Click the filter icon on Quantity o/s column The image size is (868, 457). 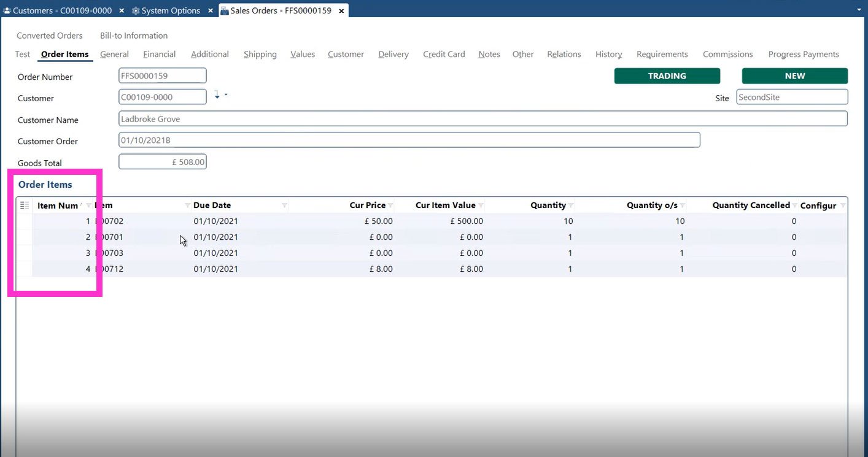[683, 205]
